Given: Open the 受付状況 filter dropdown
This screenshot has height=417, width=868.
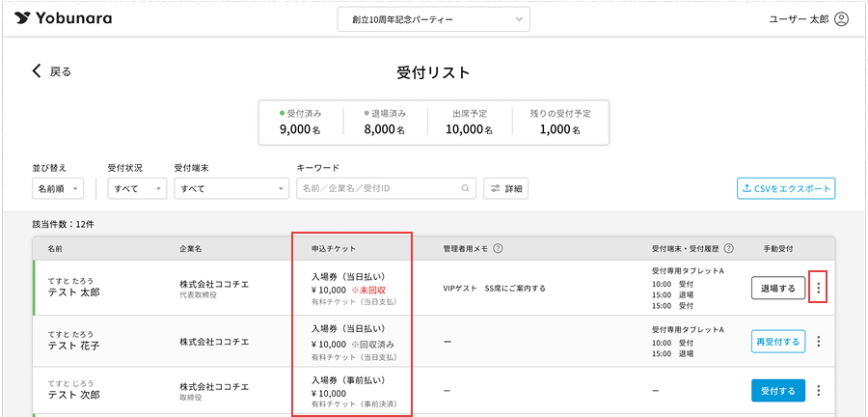Looking at the screenshot, I should click(x=136, y=188).
